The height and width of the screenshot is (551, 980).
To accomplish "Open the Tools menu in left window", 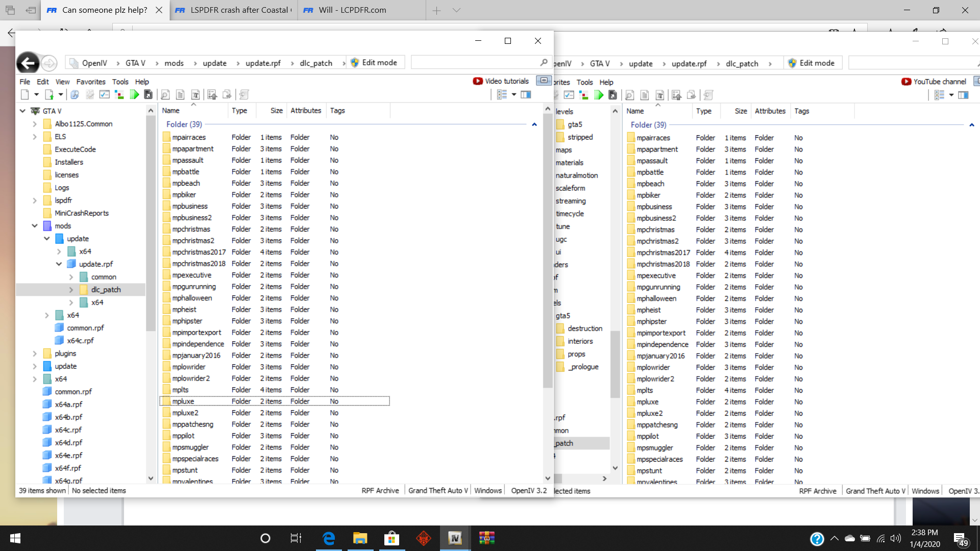I will point(120,82).
